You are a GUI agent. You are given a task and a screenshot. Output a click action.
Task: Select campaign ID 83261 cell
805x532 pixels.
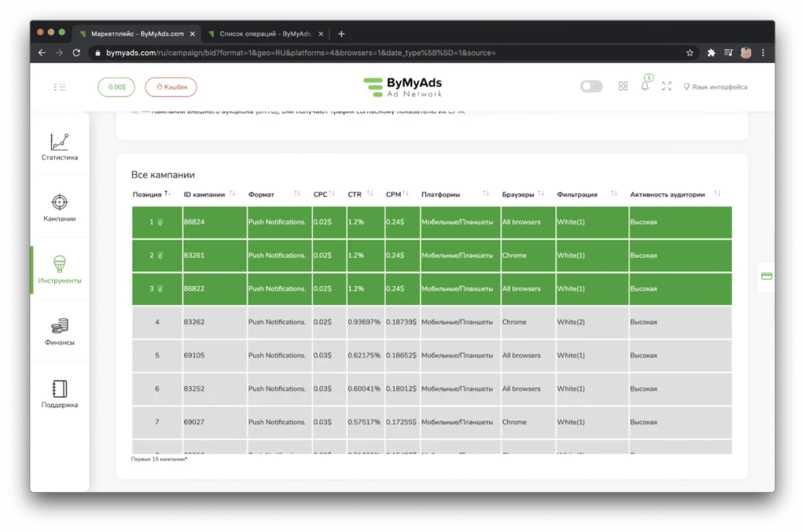pyautogui.click(x=215, y=255)
